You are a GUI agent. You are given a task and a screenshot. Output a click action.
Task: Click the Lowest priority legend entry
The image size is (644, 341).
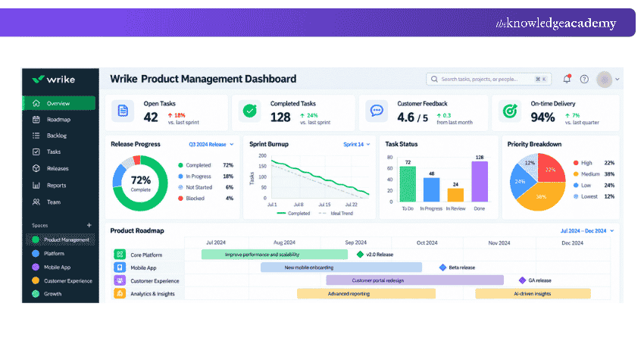[594, 196]
